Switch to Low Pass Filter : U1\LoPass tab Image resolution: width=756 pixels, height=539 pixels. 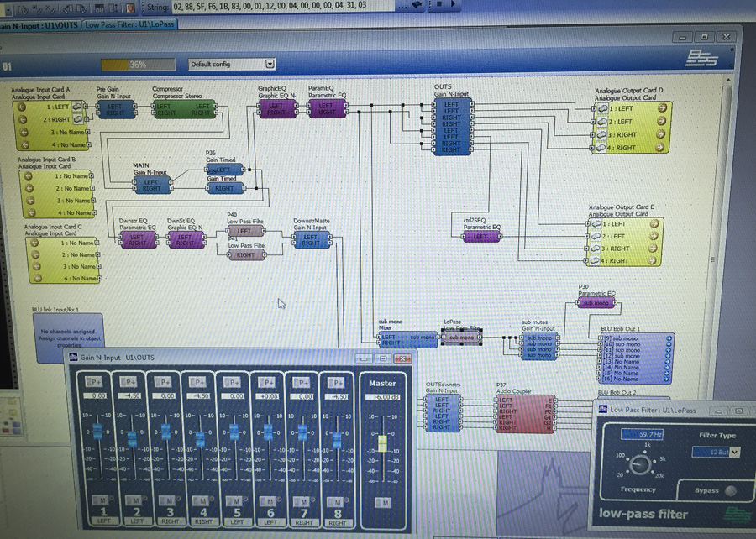click(x=129, y=24)
